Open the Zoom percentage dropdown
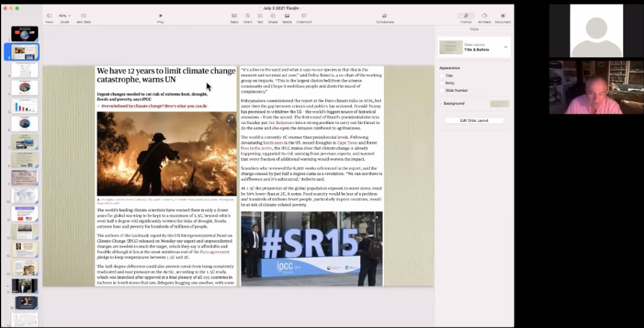644x328 pixels. [x=64, y=16]
